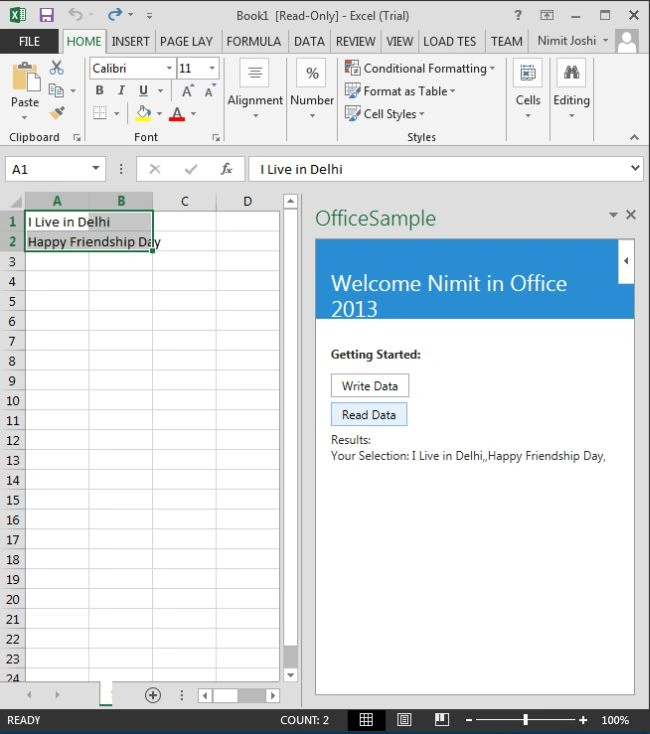This screenshot has width=650, height=734.
Task: Click the zoom slider handle
Action: click(526, 719)
